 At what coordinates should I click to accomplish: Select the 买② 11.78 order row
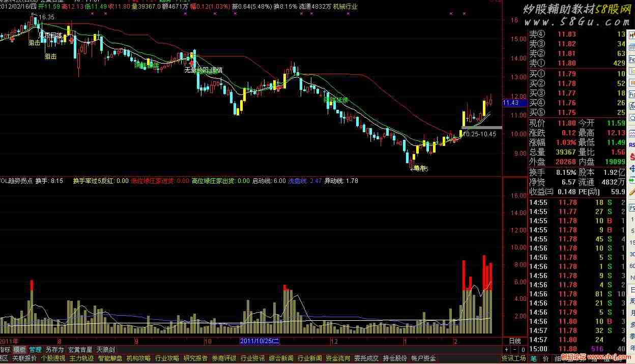pyautogui.click(x=578, y=83)
